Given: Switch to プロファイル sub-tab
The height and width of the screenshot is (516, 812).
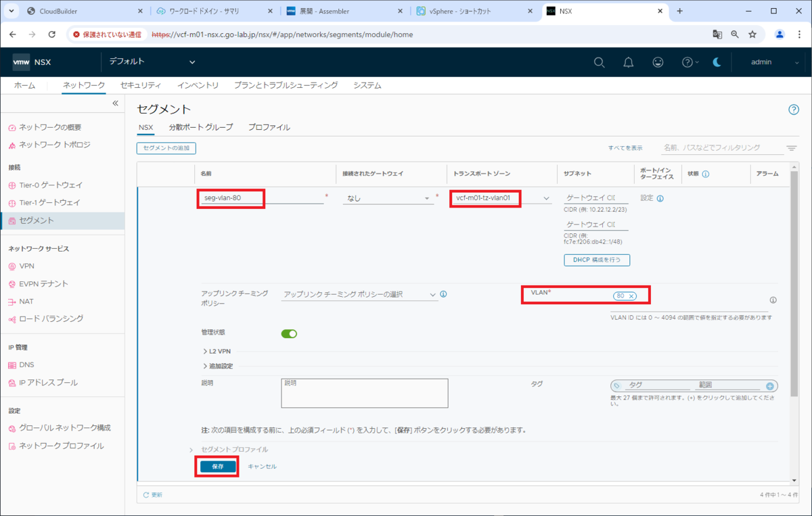Looking at the screenshot, I should 269,127.
